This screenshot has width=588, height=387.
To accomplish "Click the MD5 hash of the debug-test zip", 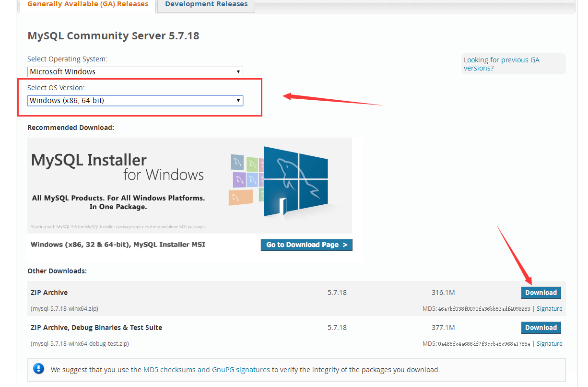I will [x=484, y=344].
